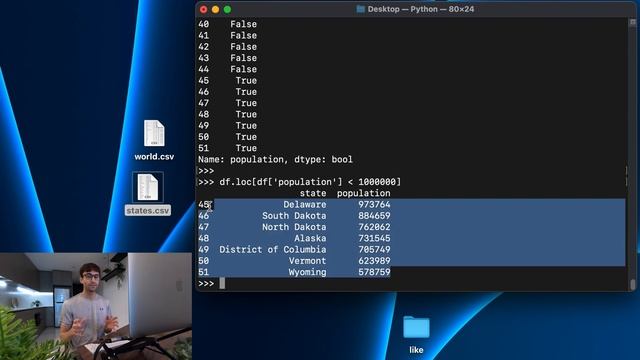The image size is (640, 360).
Task: Click the 'False' value on row 44
Action: click(244, 69)
